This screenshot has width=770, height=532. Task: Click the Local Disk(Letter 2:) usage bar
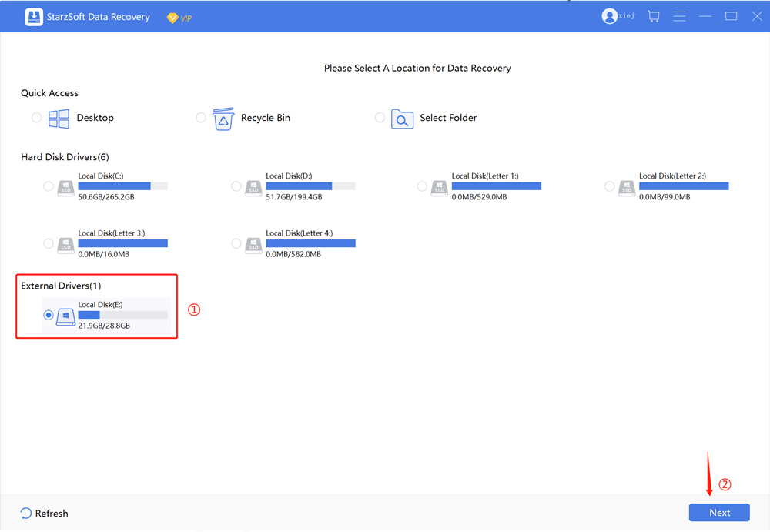[x=683, y=186]
